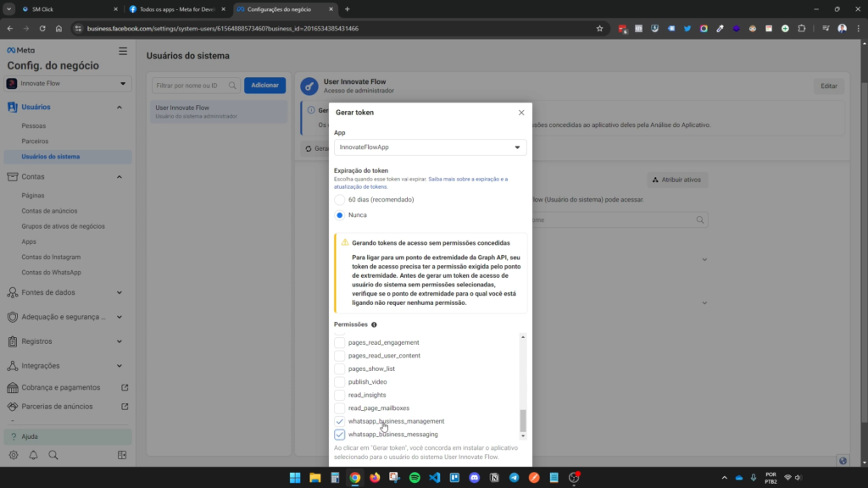Screen dimensions: 868x488
Task: Uncheck whatsapp_business_management permission
Action: point(339,421)
